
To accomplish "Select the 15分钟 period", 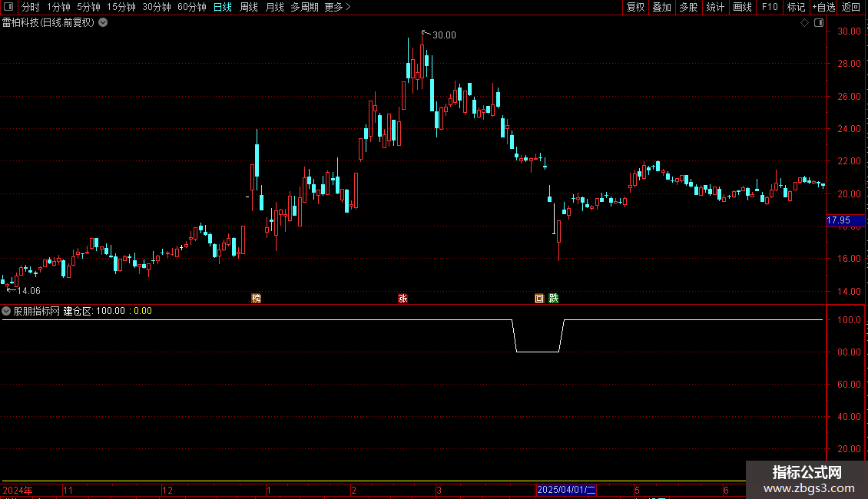I will point(121,7).
